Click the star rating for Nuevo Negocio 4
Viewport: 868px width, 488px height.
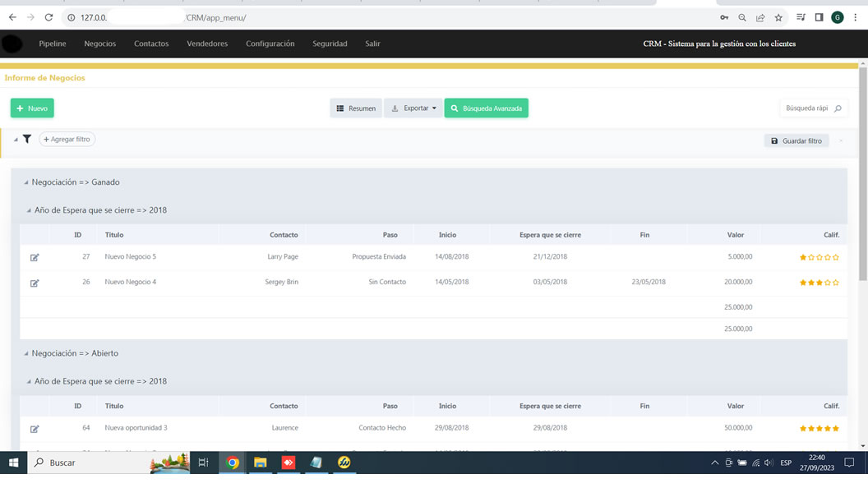click(820, 283)
